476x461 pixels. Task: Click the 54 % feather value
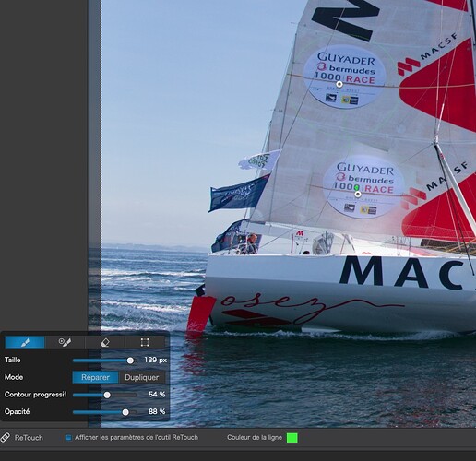click(x=157, y=395)
